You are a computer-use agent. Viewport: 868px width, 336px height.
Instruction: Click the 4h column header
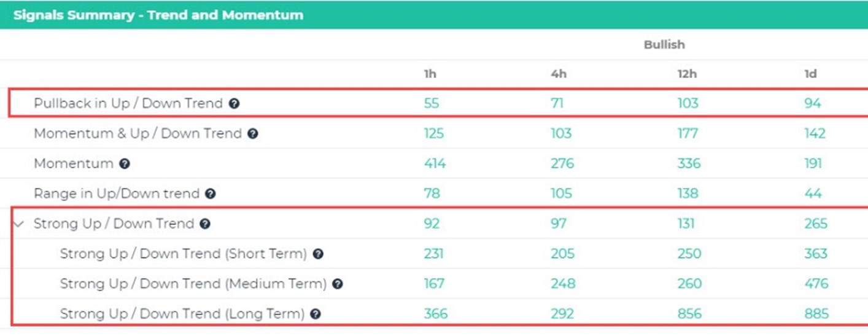[559, 74]
